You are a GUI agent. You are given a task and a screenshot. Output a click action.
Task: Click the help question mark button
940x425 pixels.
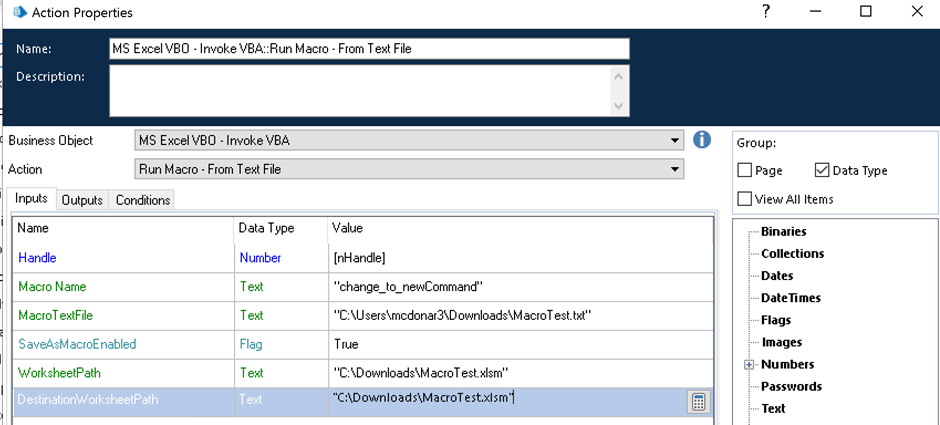(765, 12)
